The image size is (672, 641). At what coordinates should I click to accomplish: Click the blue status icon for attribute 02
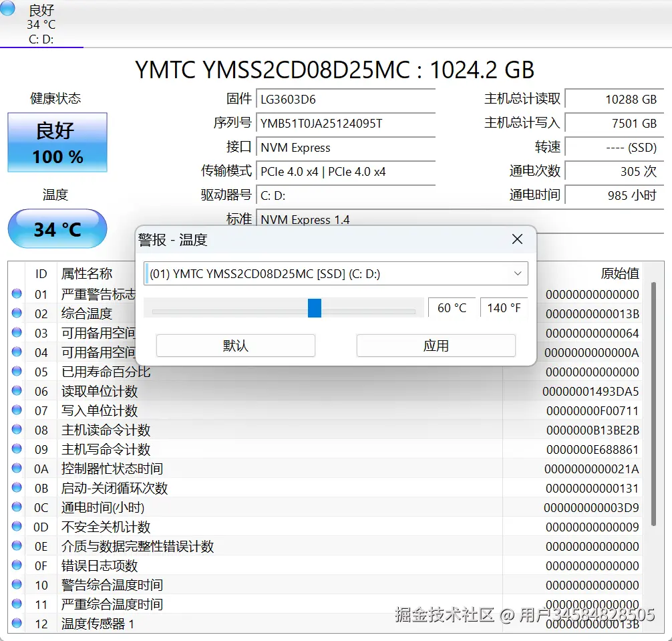17,313
